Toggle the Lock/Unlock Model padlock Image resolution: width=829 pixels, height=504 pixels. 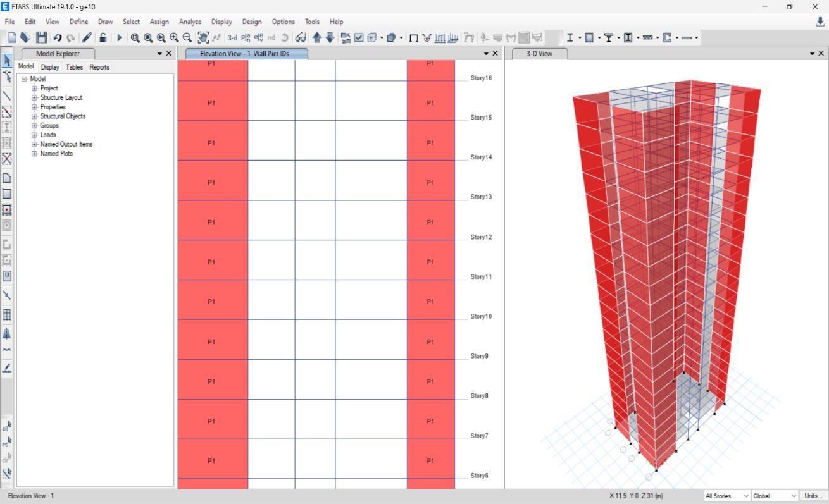point(103,38)
